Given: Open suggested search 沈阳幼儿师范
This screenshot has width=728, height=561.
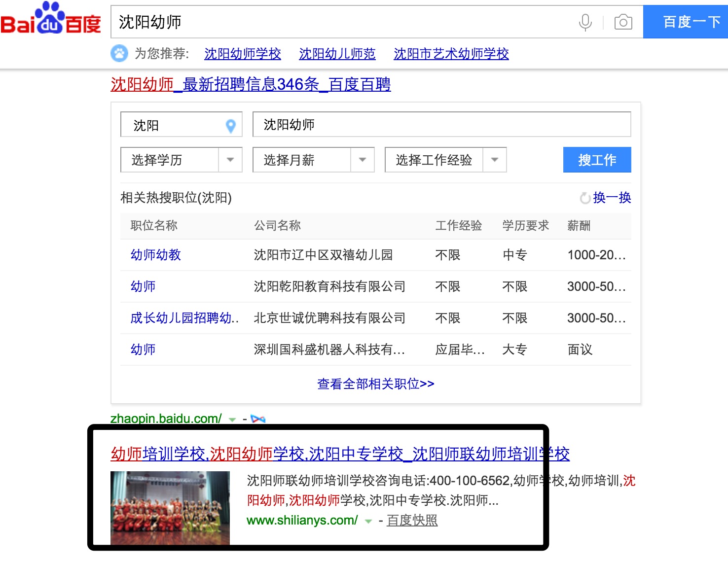Looking at the screenshot, I should 337,53.
